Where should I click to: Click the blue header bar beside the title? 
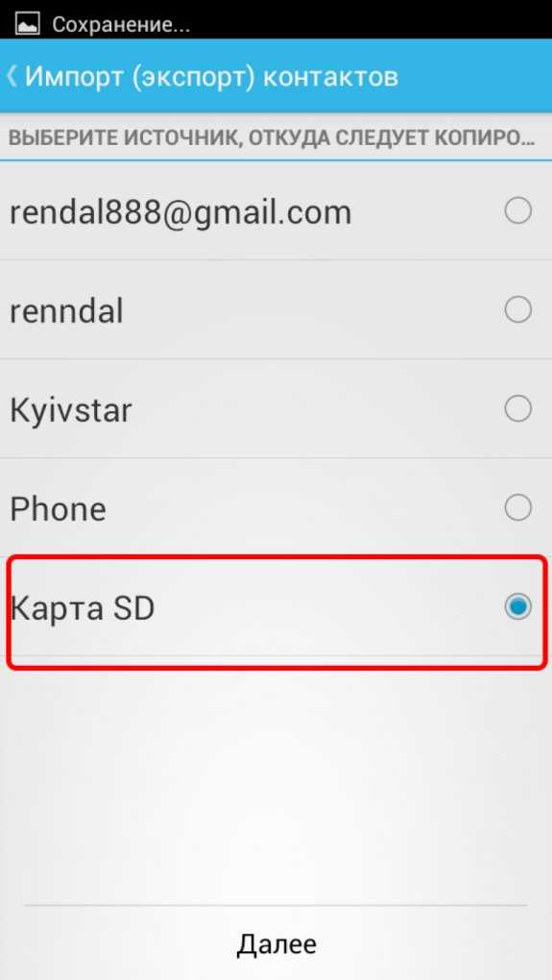point(474,76)
